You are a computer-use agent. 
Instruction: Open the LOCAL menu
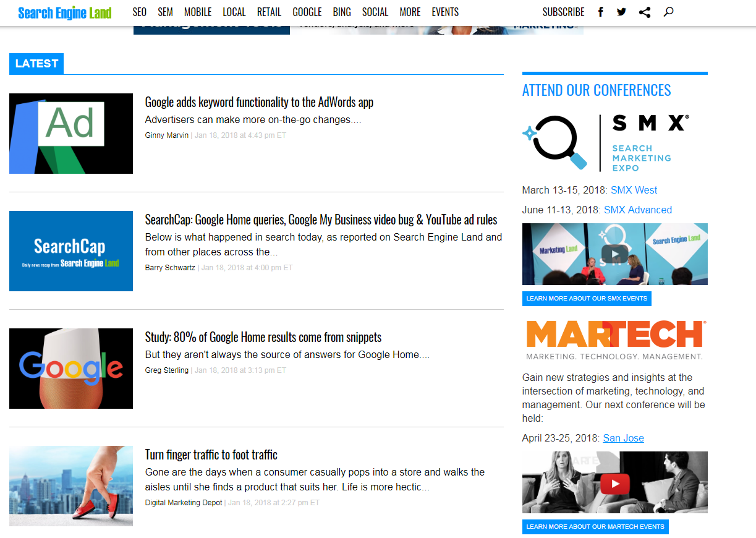pos(234,12)
